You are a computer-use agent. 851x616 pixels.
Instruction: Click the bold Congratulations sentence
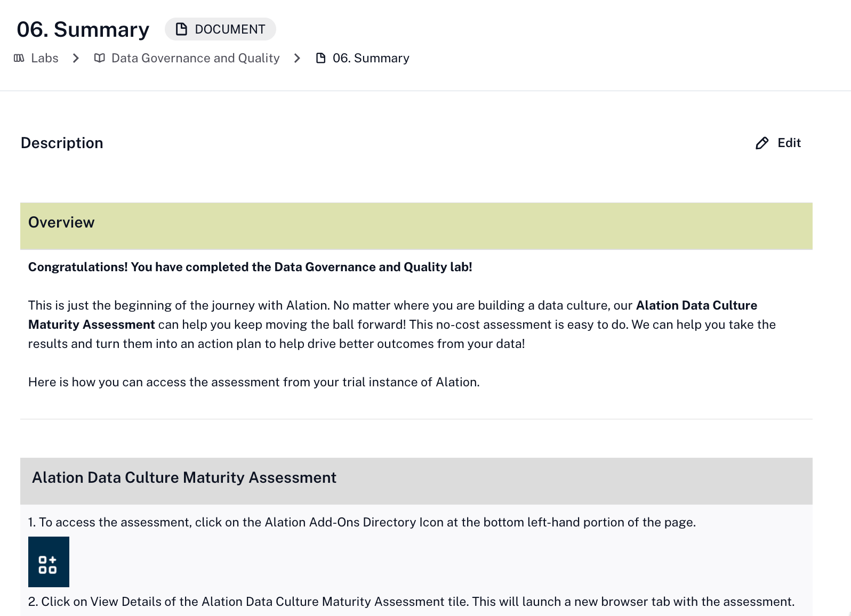(250, 267)
